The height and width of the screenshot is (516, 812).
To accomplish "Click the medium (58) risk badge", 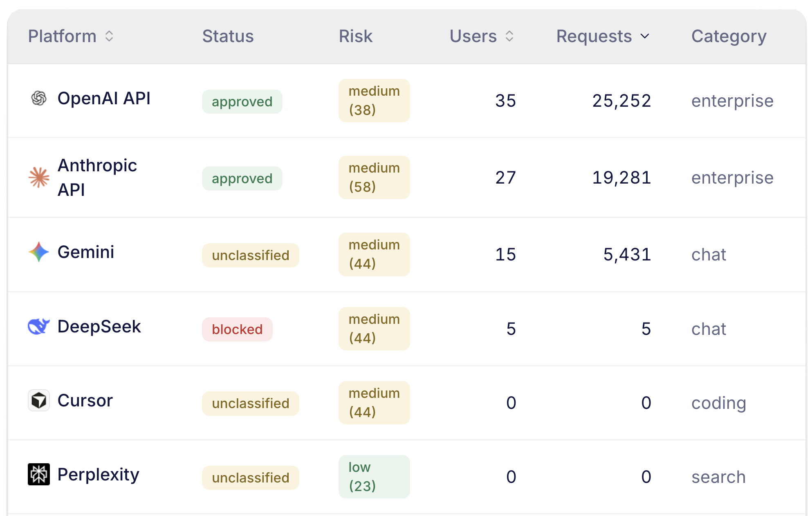I will [x=374, y=177].
